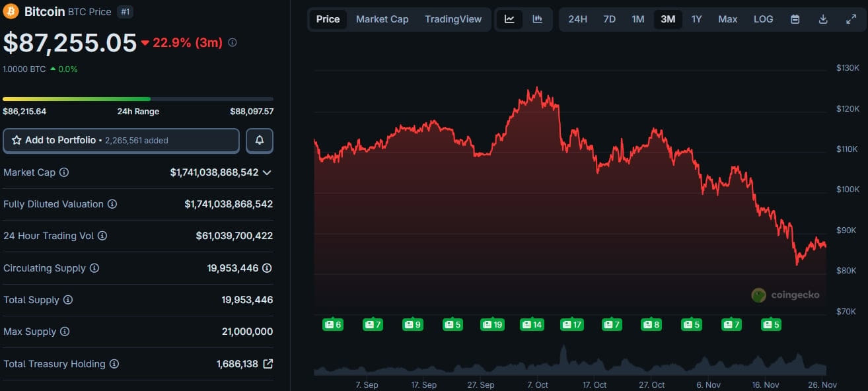868x391 pixels.
Task: Click info icon beside Market Cap
Action: 64,172
